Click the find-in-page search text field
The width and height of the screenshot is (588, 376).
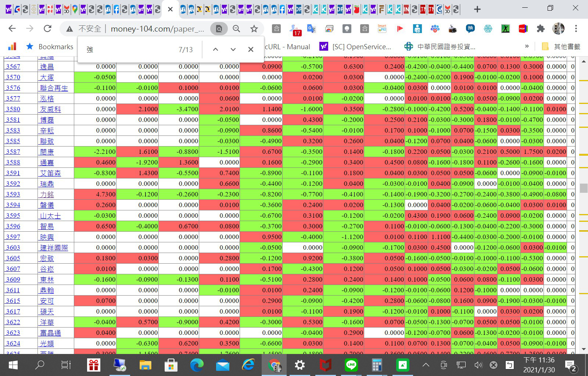click(129, 50)
